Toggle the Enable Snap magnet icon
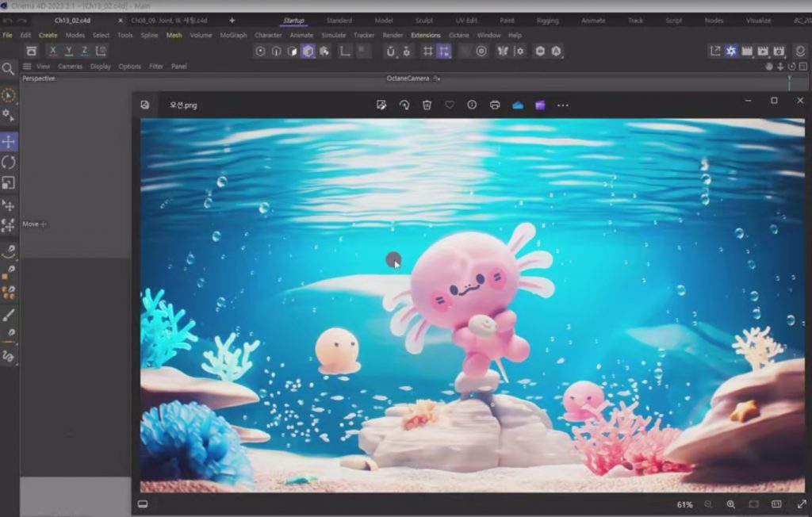Screen dimensions: 812x517 (391, 52)
